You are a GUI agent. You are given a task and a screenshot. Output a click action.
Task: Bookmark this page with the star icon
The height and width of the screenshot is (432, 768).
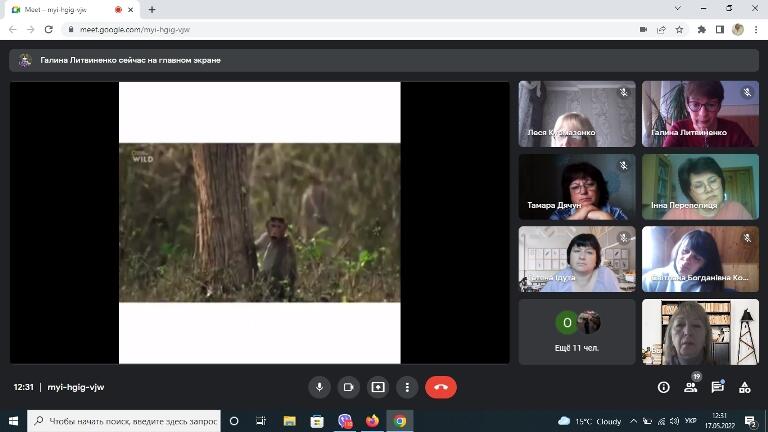tap(679, 29)
